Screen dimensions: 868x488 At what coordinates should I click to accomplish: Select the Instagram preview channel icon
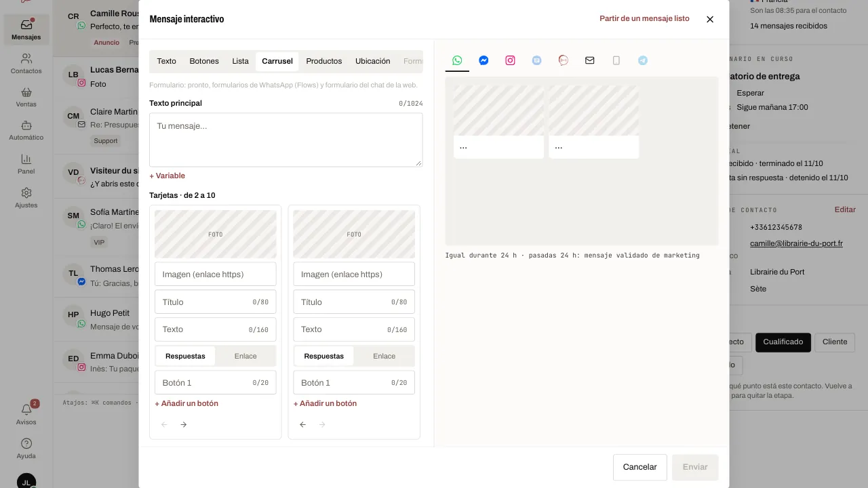[510, 60]
